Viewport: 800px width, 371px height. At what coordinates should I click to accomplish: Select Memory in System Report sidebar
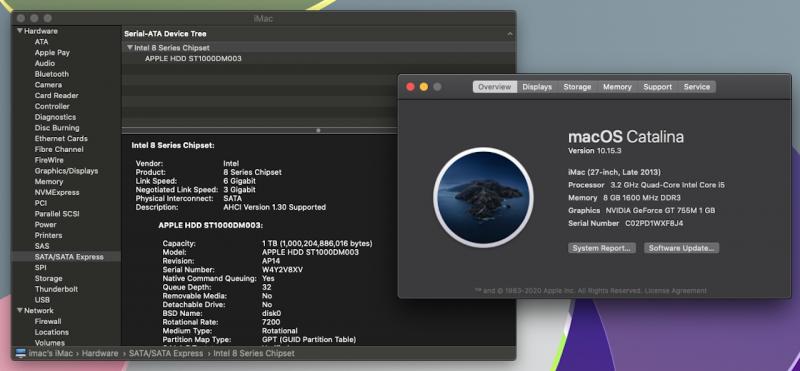pos(48,182)
